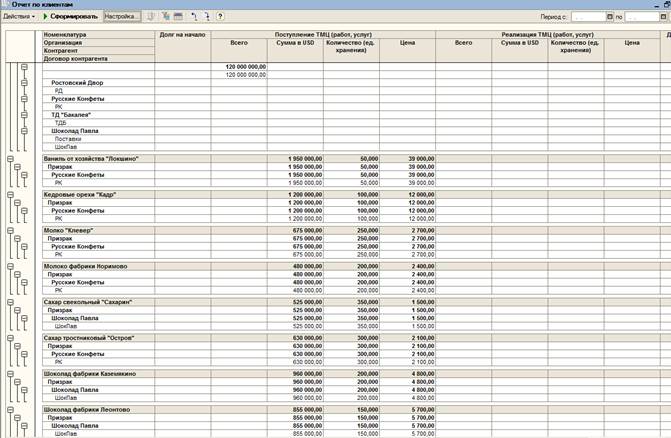Image resolution: width=671 pixels, height=438 pixels.
Task: Open calendar picker for period end date
Action: point(663,17)
